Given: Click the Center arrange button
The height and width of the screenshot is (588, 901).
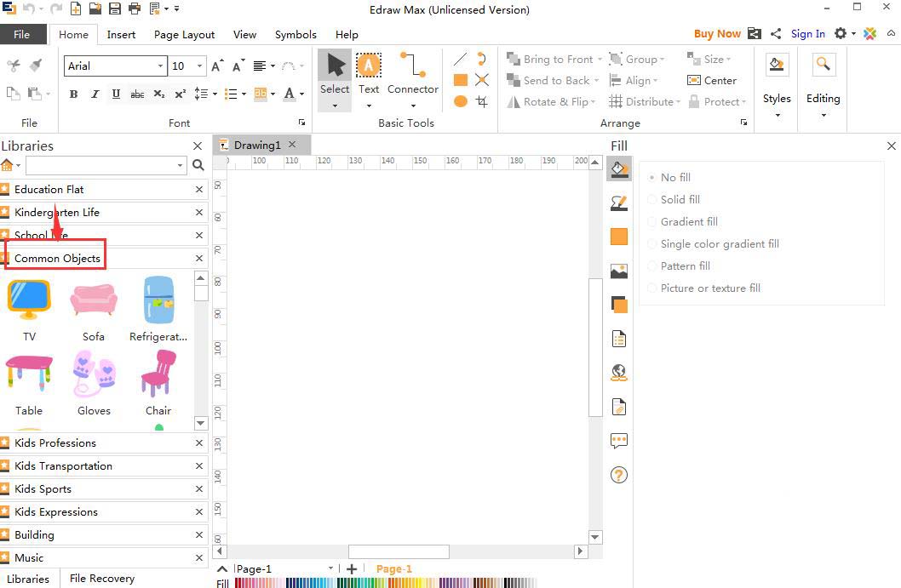Looking at the screenshot, I should tap(712, 80).
